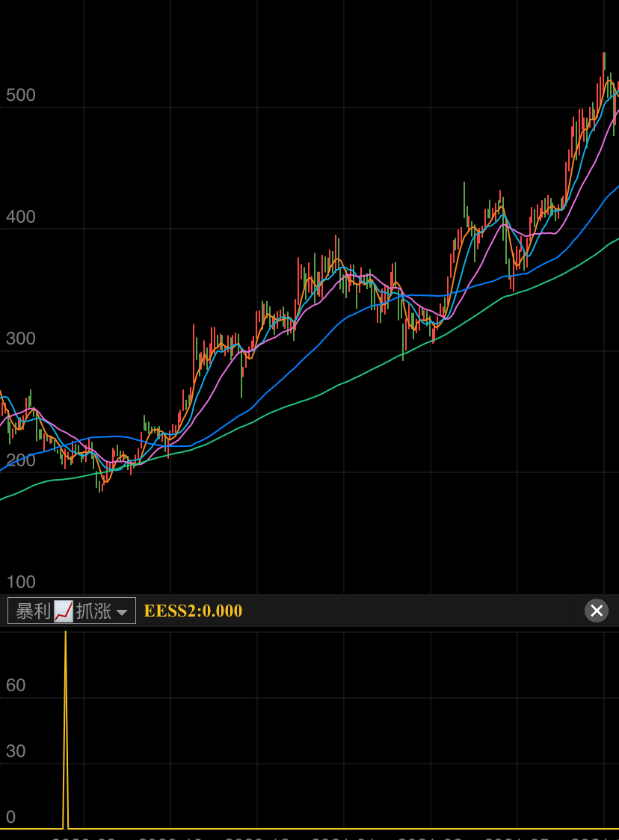Select the 300 price axis label
This screenshot has height=840, width=619.
(20, 339)
